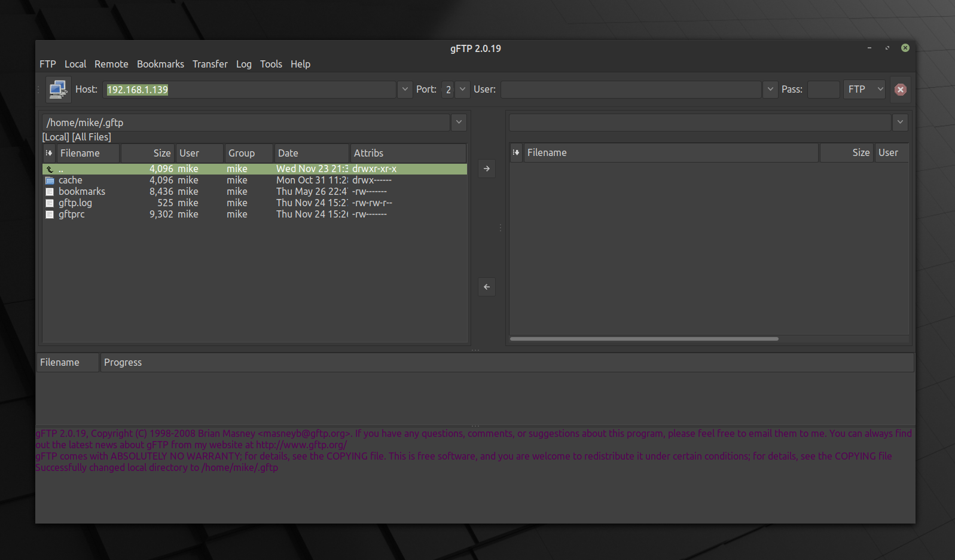955x560 pixels.
Task: Open the Remote menu
Action: coord(111,64)
